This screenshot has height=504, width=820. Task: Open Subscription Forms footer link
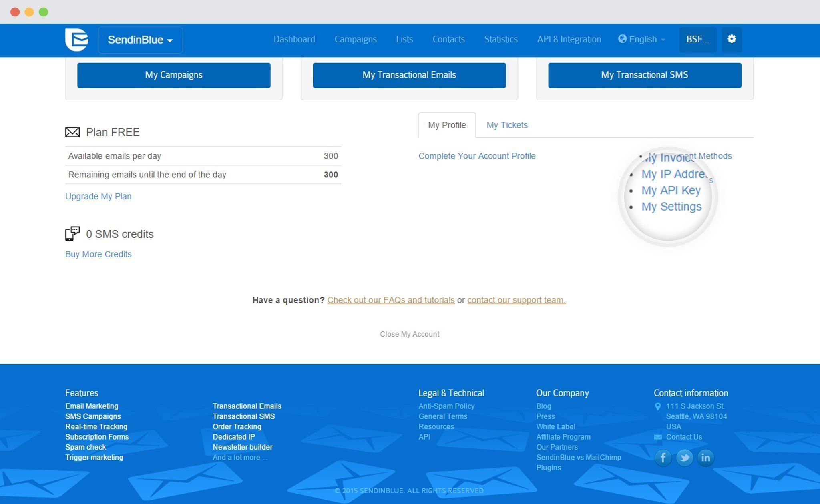click(97, 437)
